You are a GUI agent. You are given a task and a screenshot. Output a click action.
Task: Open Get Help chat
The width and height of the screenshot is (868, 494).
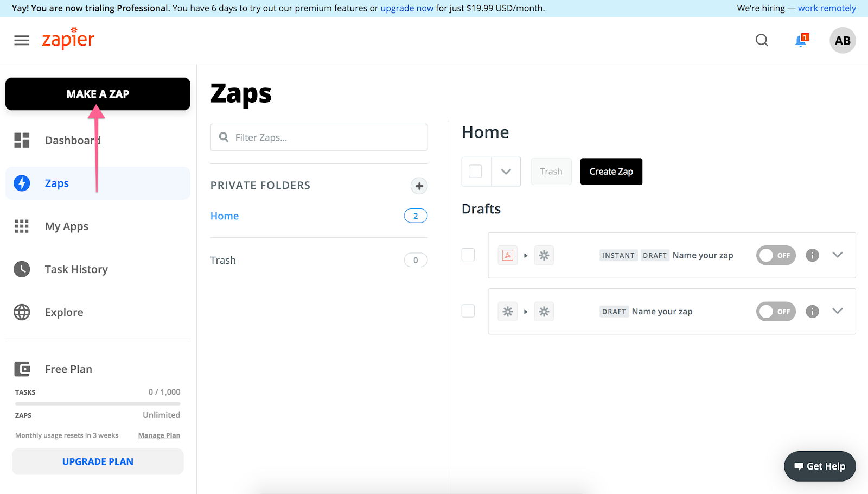tap(820, 466)
